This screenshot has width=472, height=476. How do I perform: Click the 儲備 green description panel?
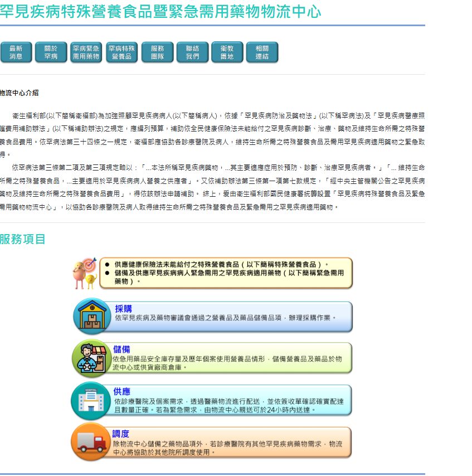pyautogui.click(x=231, y=358)
